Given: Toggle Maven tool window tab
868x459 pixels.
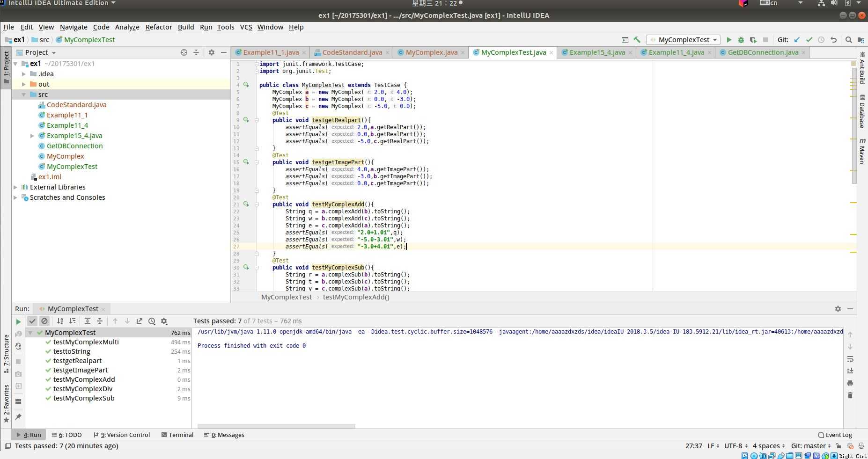Looking at the screenshot, I should pos(862,151).
